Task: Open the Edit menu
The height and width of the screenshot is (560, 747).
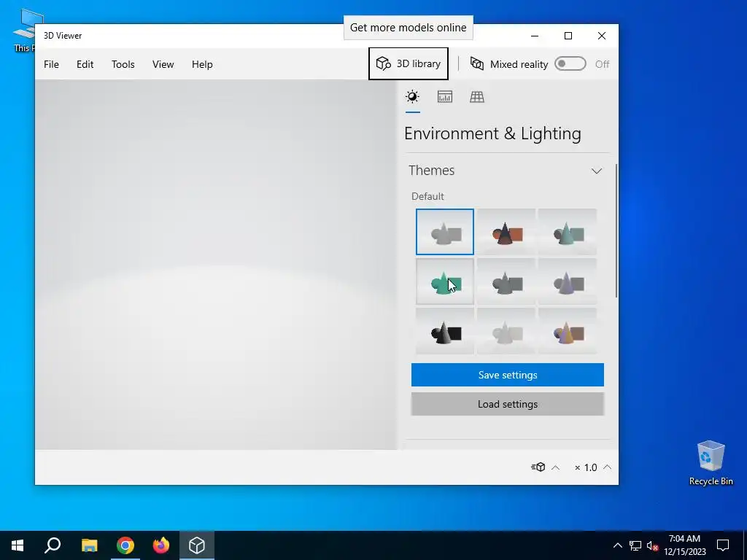Action: pyautogui.click(x=85, y=64)
